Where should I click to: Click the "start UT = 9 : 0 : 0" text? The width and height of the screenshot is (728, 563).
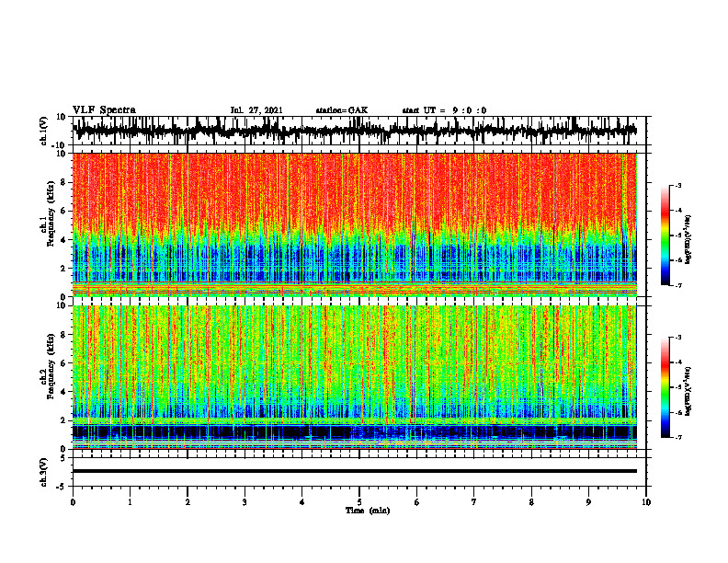[x=444, y=110]
